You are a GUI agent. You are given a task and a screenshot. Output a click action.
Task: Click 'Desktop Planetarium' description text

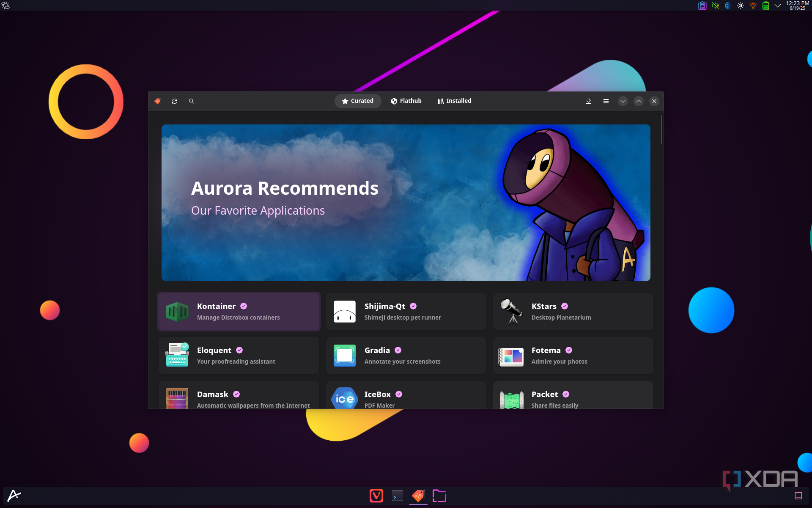[x=561, y=317]
